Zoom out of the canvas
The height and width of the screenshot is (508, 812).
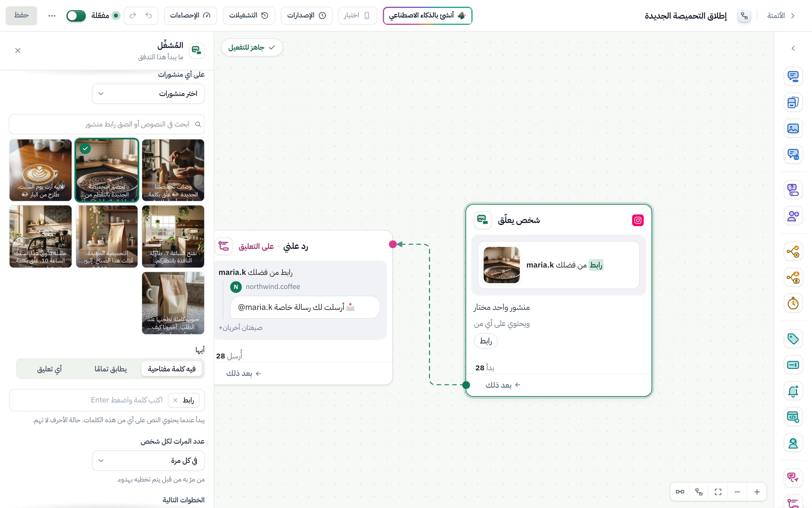737,492
